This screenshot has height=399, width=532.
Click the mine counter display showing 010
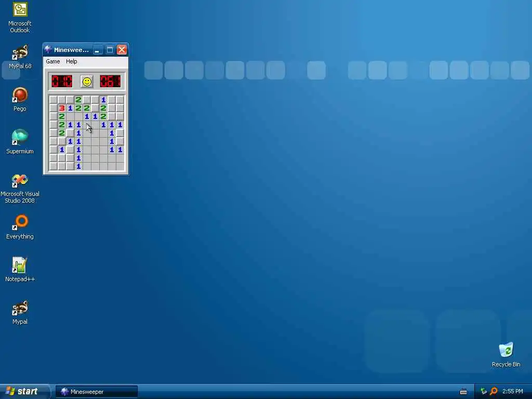62,82
